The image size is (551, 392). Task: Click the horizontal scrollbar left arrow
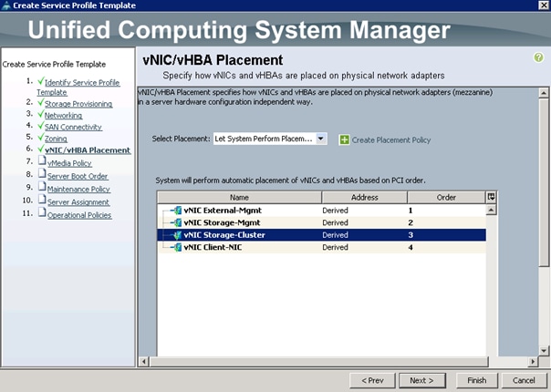(x=144, y=361)
